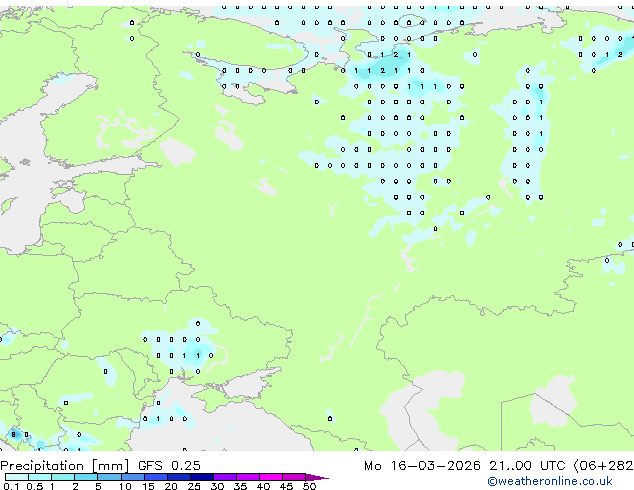Click the "21..00 UTC" time text
The width and height of the screenshot is (634, 490).
[x=526, y=466]
